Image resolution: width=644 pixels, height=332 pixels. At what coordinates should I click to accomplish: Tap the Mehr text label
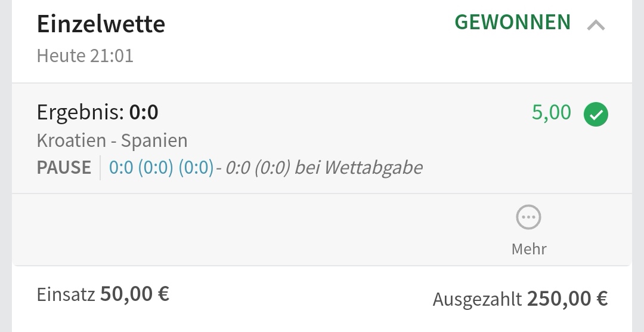pos(529,248)
